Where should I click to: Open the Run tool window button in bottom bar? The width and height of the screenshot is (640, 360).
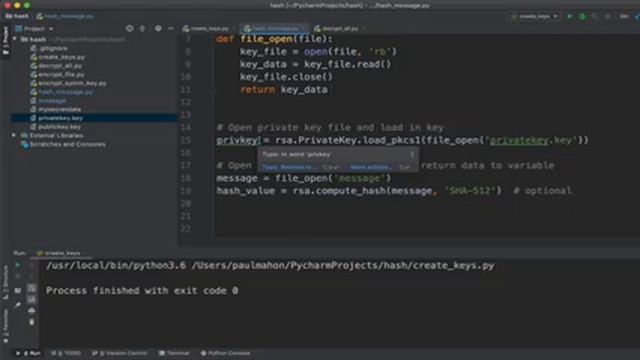[x=28, y=353]
